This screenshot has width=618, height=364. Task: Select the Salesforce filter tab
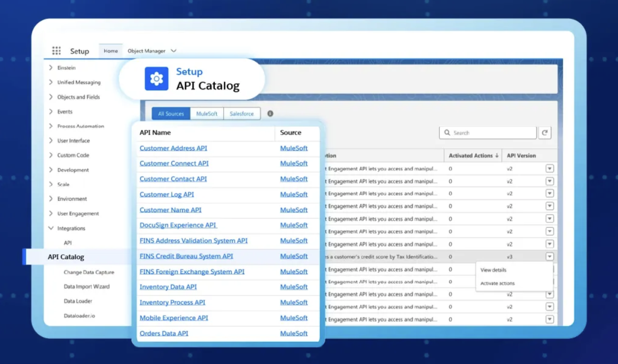(242, 114)
